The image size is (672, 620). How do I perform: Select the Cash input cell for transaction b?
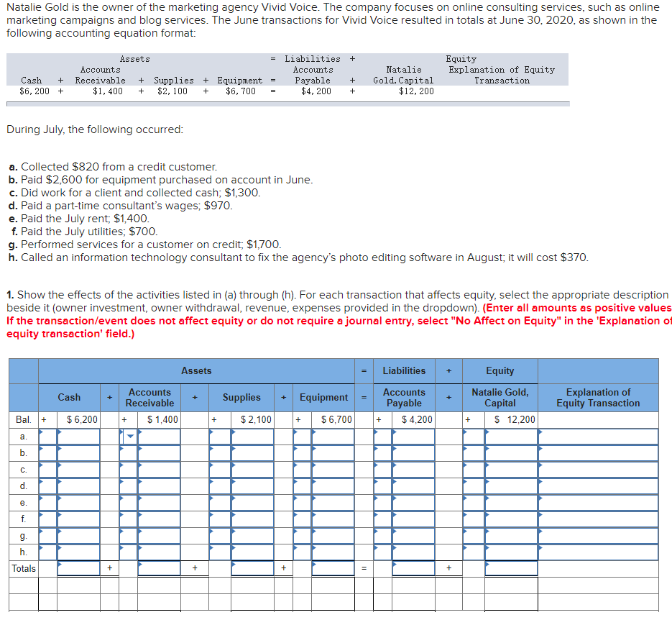(79, 452)
